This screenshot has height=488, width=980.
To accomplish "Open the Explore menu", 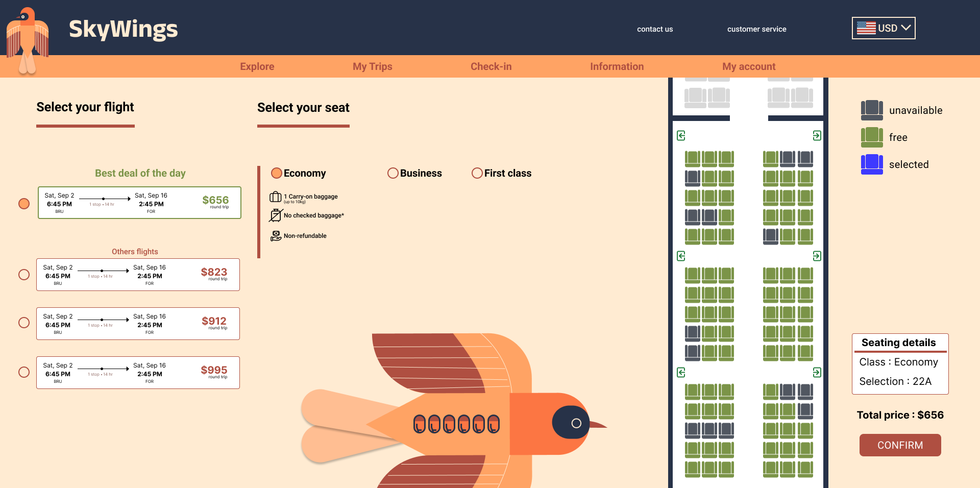I will 257,67.
